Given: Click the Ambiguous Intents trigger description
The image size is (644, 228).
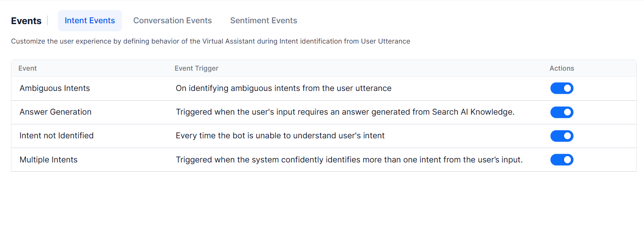Looking at the screenshot, I should 283,88.
